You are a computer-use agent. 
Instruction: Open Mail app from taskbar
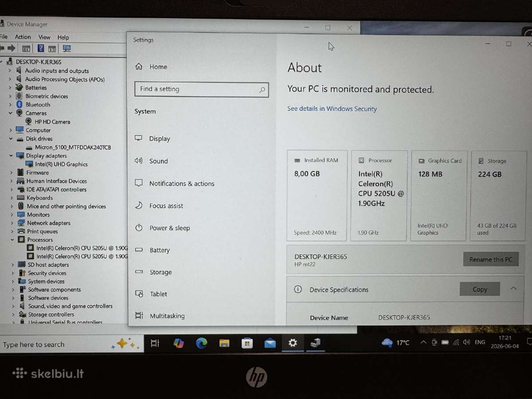[x=270, y=343]
